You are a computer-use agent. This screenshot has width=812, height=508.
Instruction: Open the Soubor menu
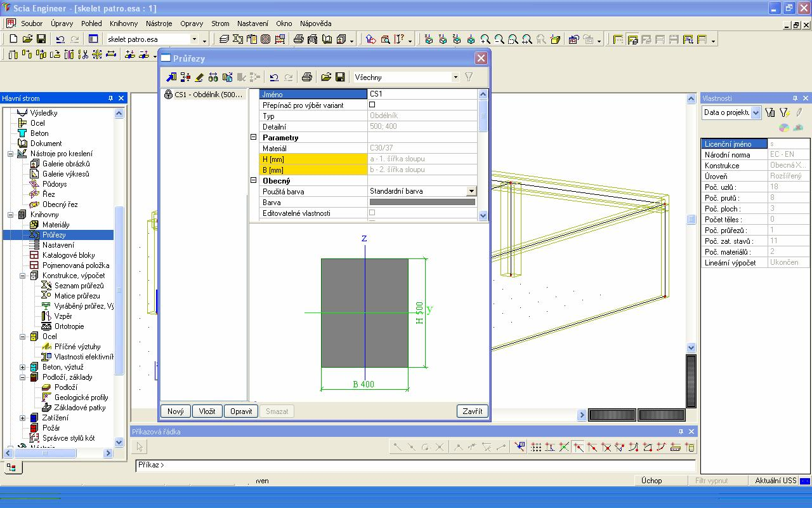point(32,23)
